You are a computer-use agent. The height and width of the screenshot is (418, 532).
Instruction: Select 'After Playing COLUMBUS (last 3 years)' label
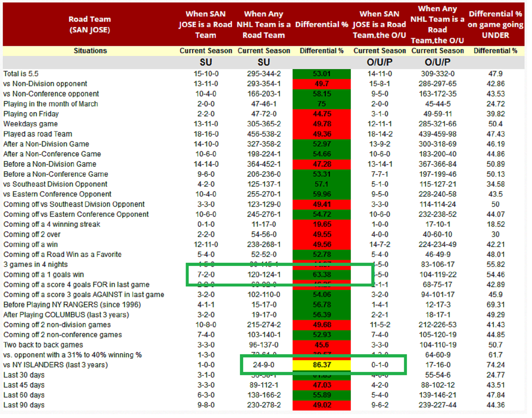[66, 315]
